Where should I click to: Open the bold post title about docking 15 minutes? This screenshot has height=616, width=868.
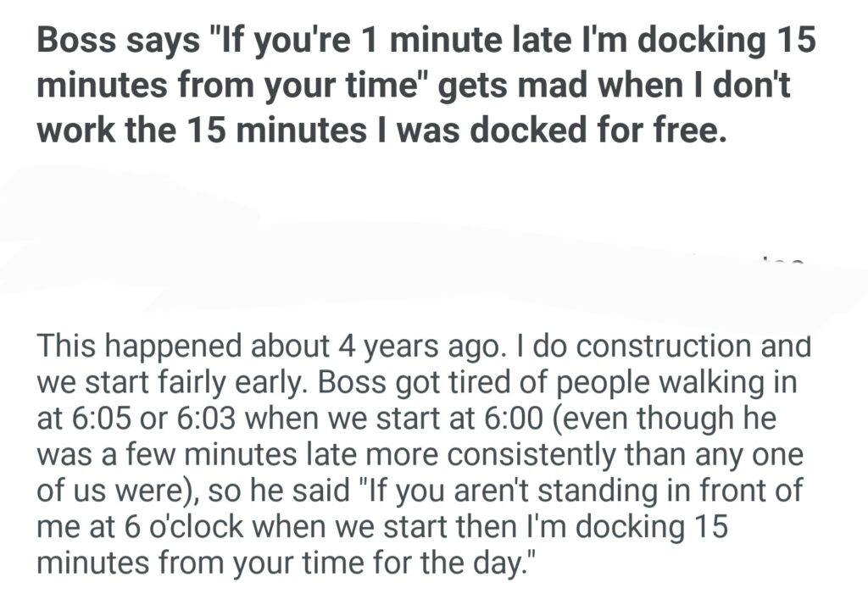pyautogui.click(x=424, y=87)
